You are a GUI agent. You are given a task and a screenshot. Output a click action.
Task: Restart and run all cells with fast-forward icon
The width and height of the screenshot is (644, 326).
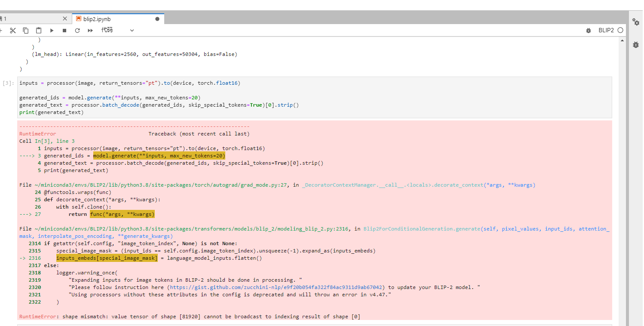tap(90, 31)
